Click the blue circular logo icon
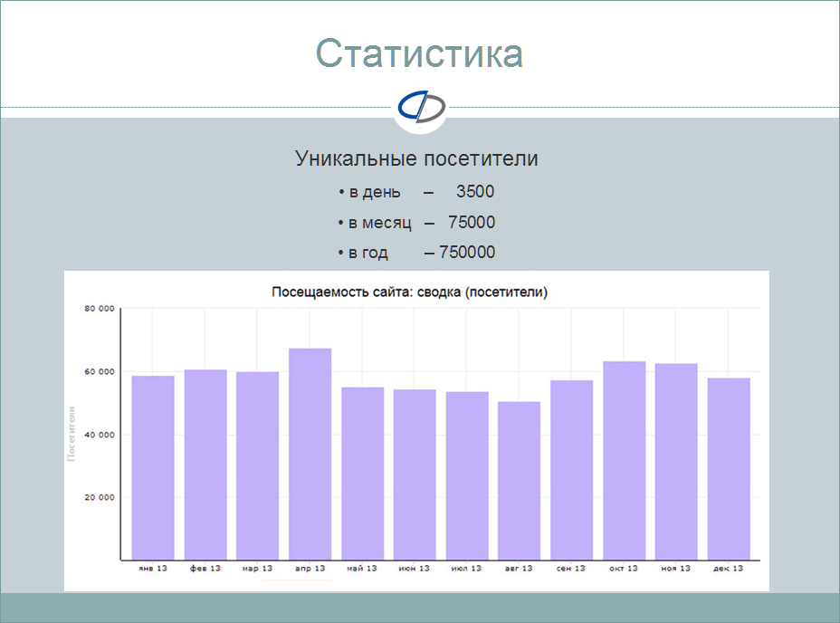840x623 pixels. pyautogui.click(x=420, y=108)
